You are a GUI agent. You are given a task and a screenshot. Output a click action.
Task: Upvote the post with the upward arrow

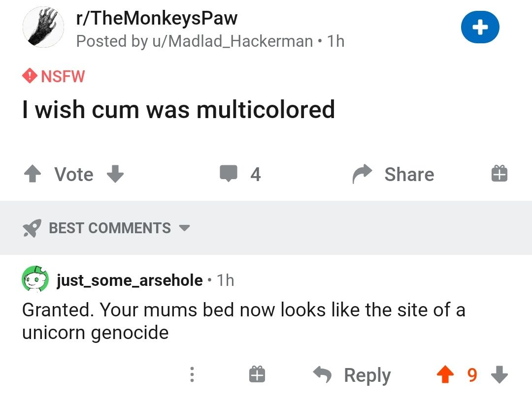point(33,174)
